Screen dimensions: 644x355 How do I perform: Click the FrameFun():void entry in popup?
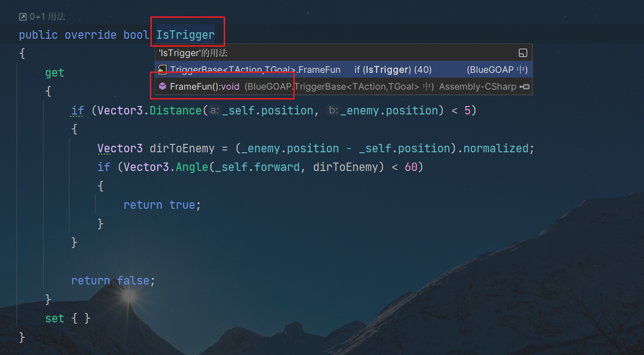[x=204, y=86]
